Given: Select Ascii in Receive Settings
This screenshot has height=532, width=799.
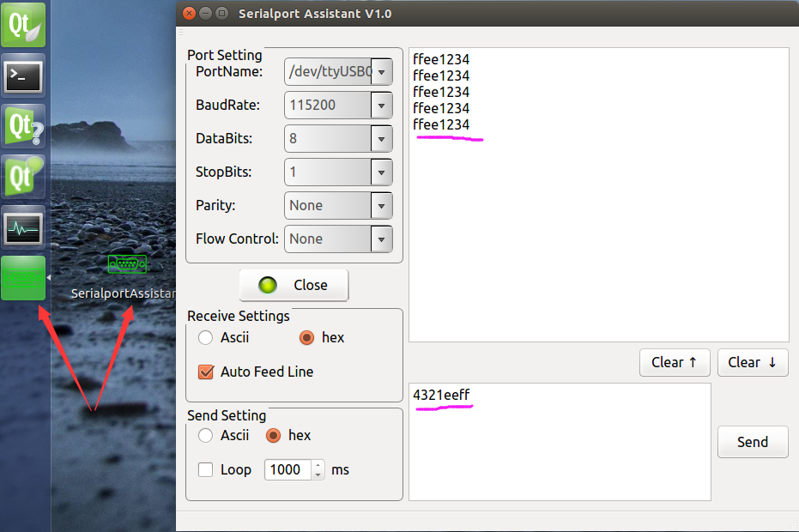Looking at the screenshot, I should point(205,337).
